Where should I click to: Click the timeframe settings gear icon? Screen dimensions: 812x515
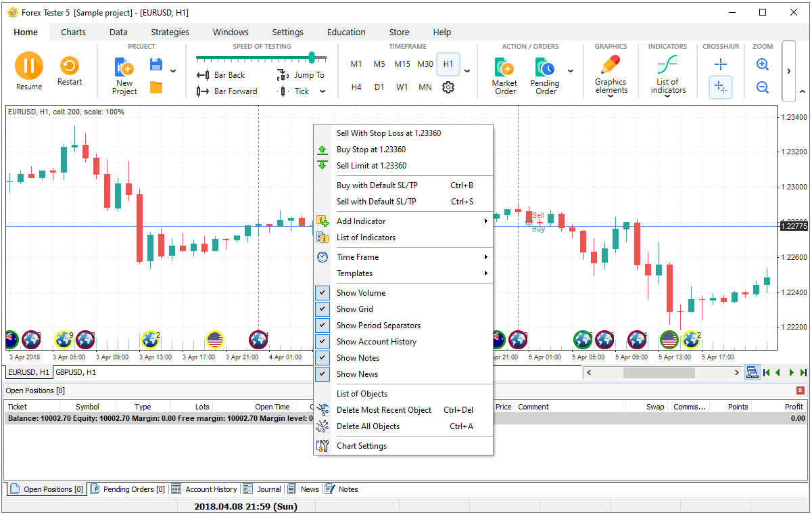448,87
